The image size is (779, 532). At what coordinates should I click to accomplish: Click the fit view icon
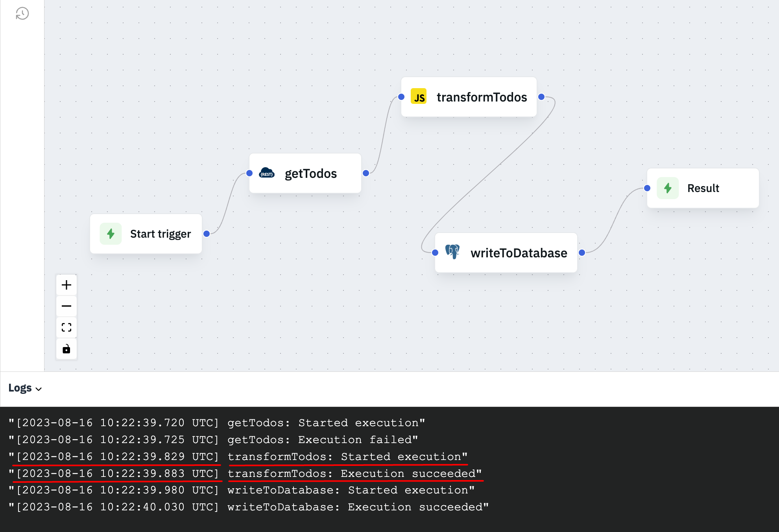click(66, 327)
